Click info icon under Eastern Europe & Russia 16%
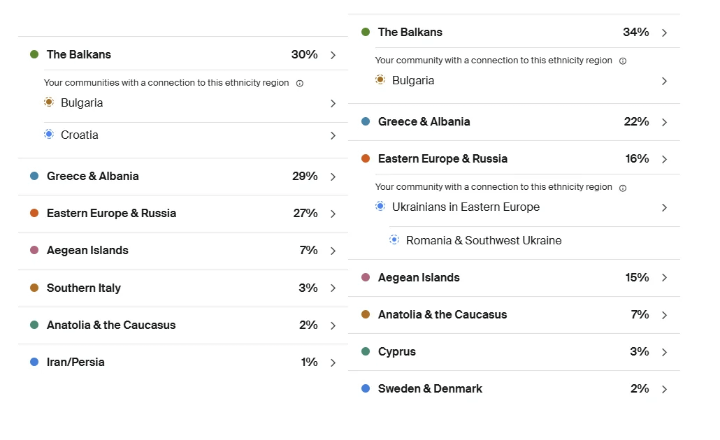The height and width of the screenshot is (440, 720). (623, 188)
